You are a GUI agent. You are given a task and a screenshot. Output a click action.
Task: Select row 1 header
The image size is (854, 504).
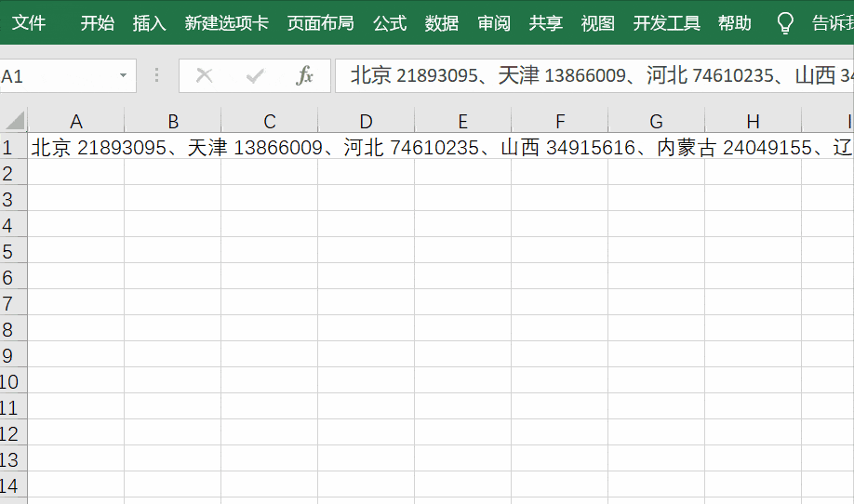point(13,147)
